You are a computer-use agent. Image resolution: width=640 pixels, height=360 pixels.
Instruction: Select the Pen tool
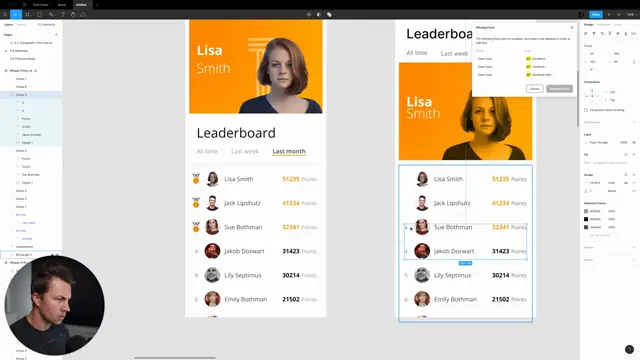(x=51, y=14)
